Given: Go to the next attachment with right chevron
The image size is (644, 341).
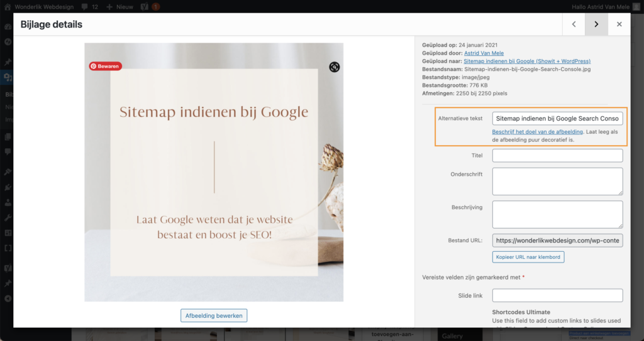Looking at the screenshot, I should click(x=596, y=24).
